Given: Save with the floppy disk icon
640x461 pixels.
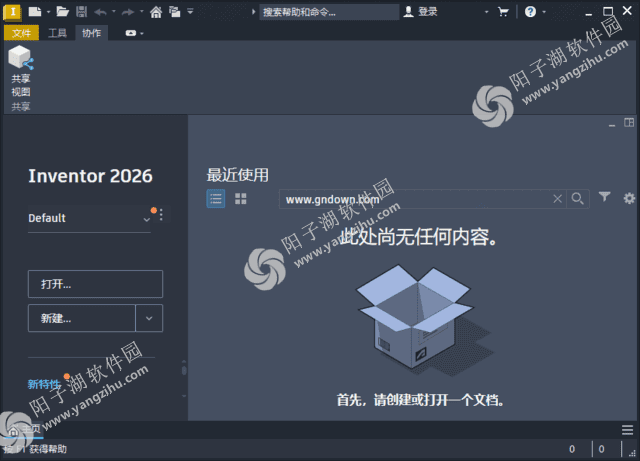Looking at the screenshot, I should tap(82, 11).
